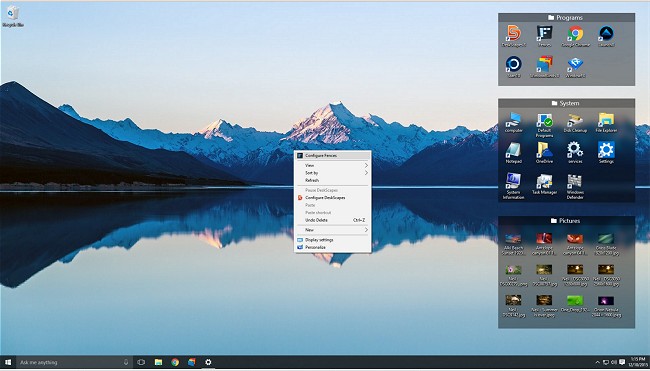The width and height of the screenshot is (650, 371).
Task: Select the blue Settings gear in System fence
Action: [x=606, y=153]
